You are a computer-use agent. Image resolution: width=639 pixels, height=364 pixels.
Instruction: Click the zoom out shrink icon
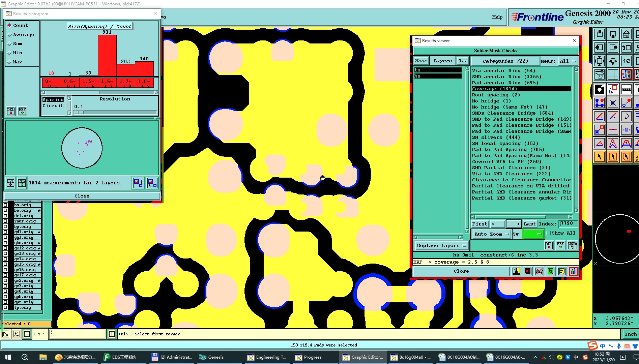(613, 61)
